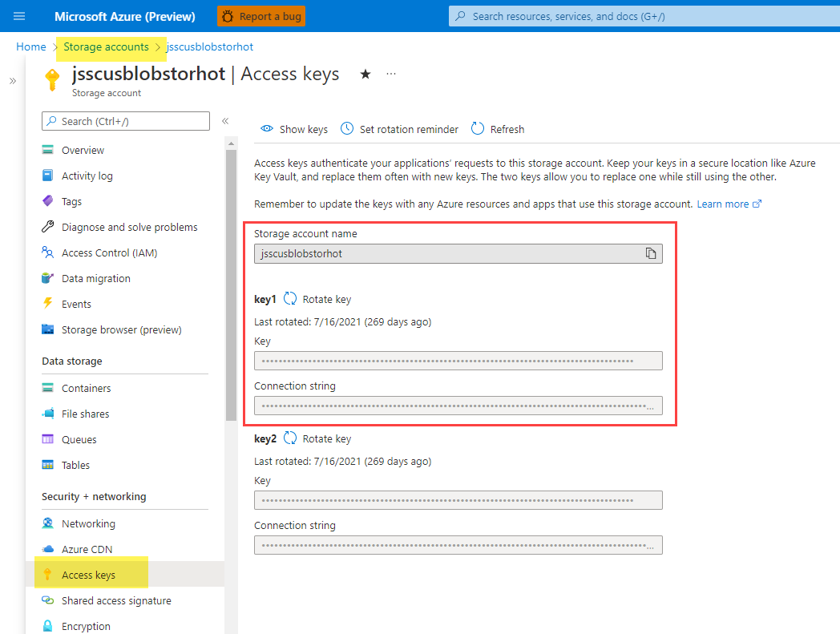Expand the portal sidebar double-chevron
This screenshot has height=634, width=840.
(13, 81)
